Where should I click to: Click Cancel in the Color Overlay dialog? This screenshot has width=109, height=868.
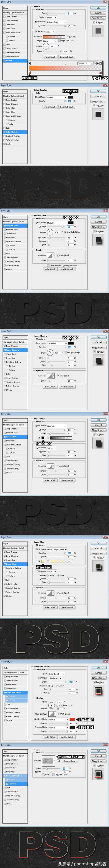pyautogui.click(x=98, y=96)
